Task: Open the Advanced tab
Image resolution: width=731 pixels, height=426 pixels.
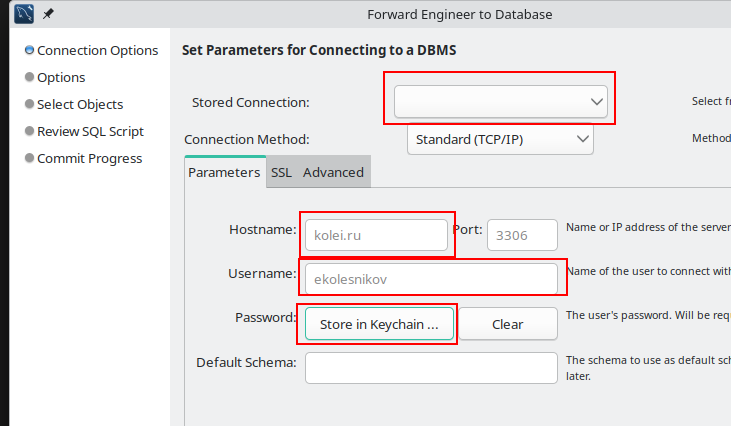Action: 333,172
